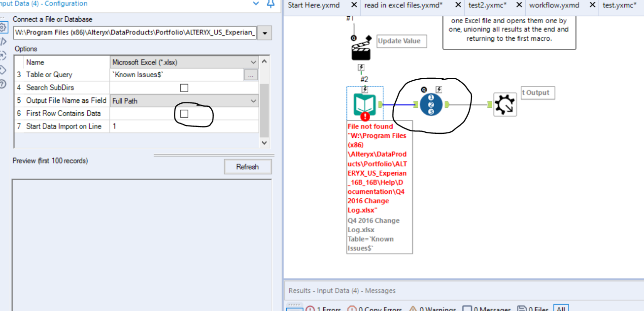Click the Input Data tool's output anchor
The image size is (644, 311).
coord(380,104)
